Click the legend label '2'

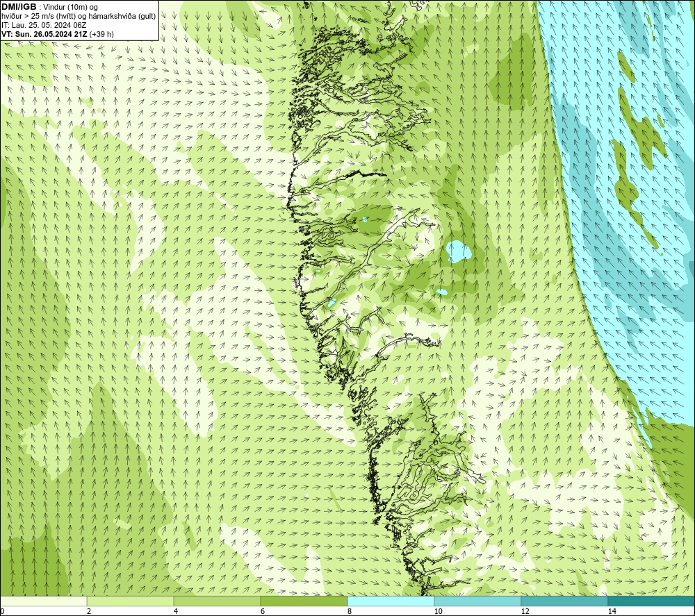click(x=89, y=611)
